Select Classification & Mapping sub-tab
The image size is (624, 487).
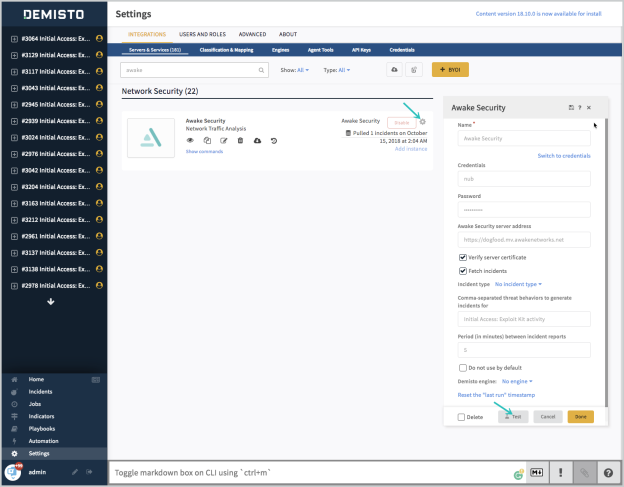pyautogui.click(x=226, y=50)
